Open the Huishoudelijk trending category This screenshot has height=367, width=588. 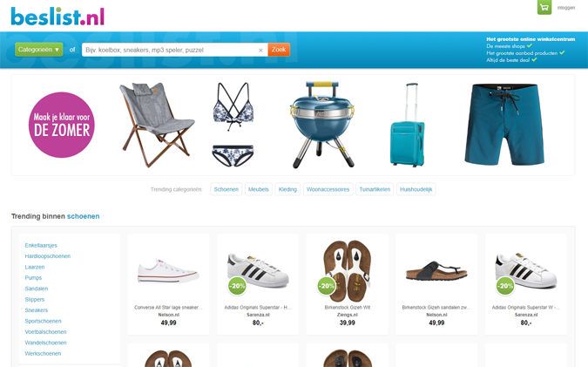(416, 189)
